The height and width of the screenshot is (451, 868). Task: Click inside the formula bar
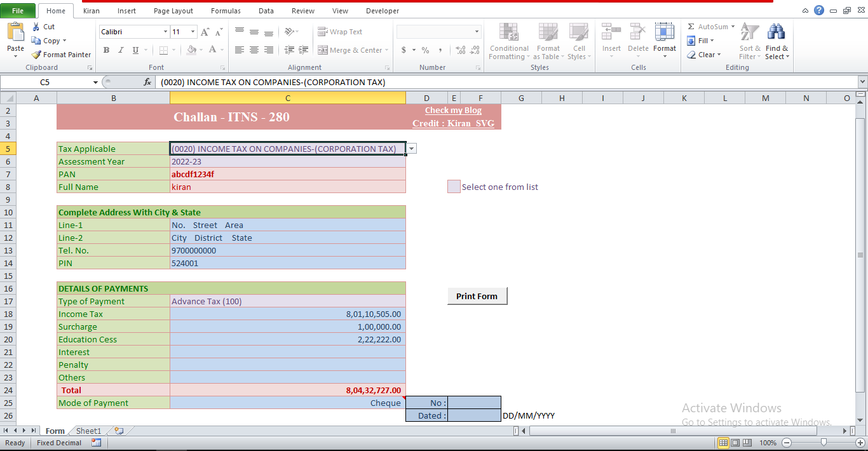(x=445, y=81)
